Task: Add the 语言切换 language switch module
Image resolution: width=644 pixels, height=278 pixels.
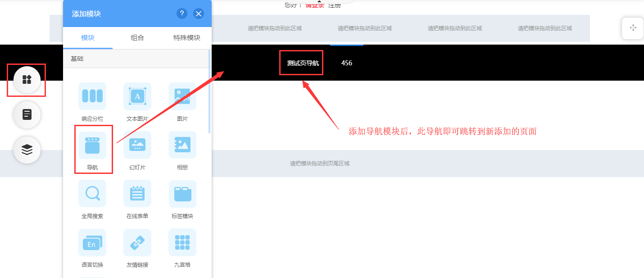Action: (92, 242)
